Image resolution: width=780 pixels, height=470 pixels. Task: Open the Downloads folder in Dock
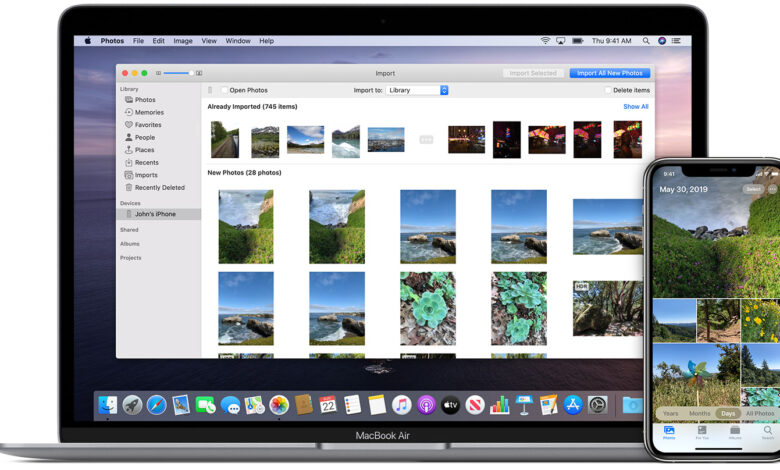coord(632,405)
